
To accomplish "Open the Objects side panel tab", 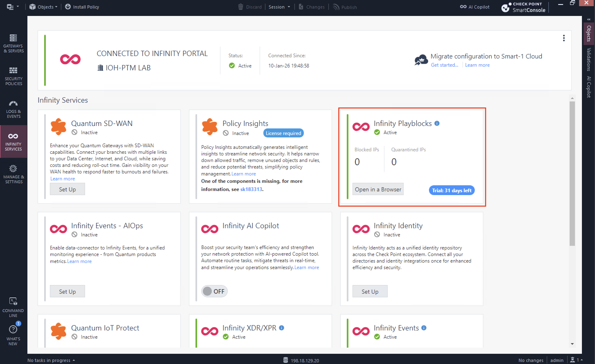I will pos(589,33).
